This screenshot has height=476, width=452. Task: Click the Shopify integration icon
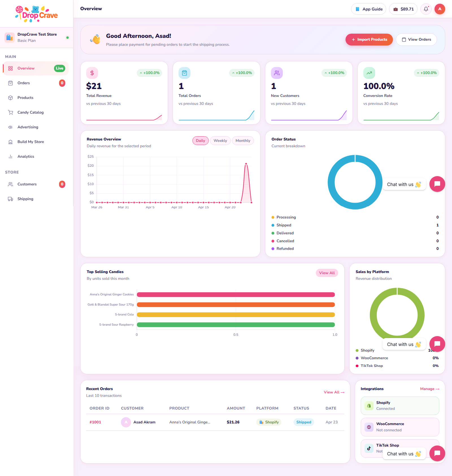(x=369, y=406)
